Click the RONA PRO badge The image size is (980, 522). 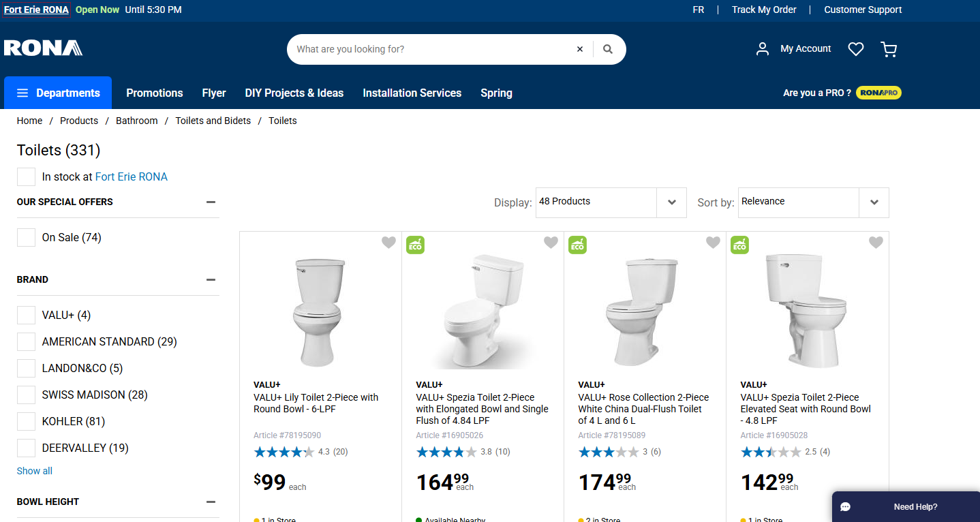879,93
